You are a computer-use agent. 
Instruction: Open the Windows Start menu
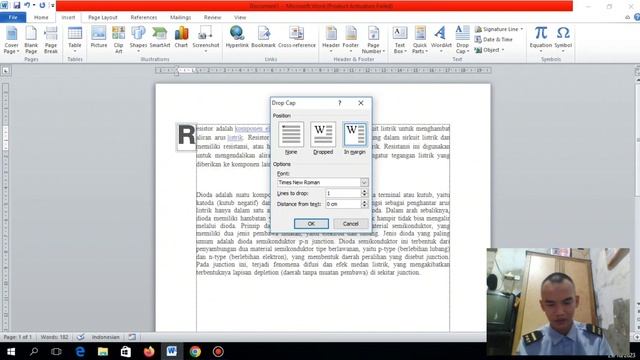click(11, 351)
